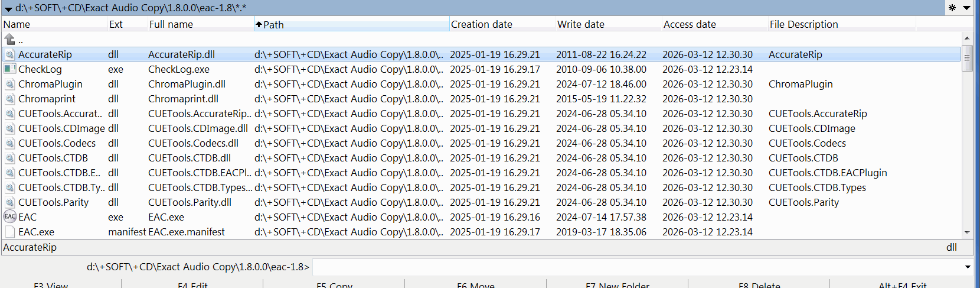The height and width of the screenshot is (288, 980).
Task: Open directory hotlist via asterisk icon
Action: tap(952, 8)
